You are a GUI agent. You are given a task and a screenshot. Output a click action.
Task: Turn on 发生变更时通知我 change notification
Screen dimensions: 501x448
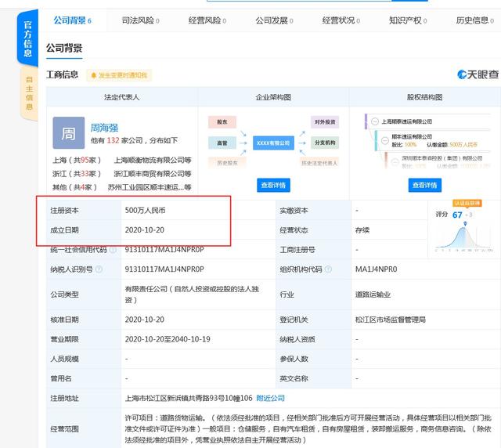[118, 75]
